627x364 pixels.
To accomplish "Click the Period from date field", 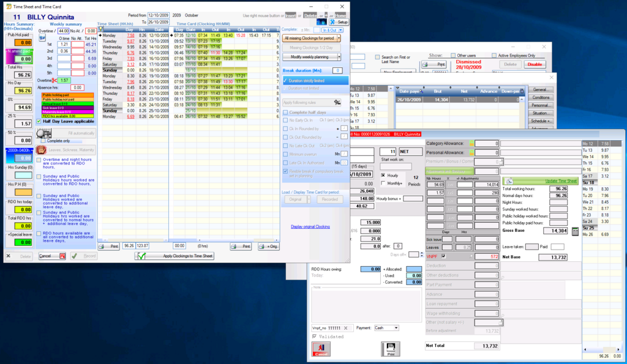I will [157, 15].
